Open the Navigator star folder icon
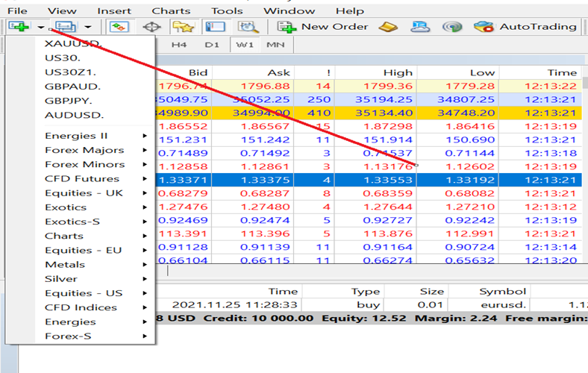The width and height of the screenshot is (588, 373). 183,27
